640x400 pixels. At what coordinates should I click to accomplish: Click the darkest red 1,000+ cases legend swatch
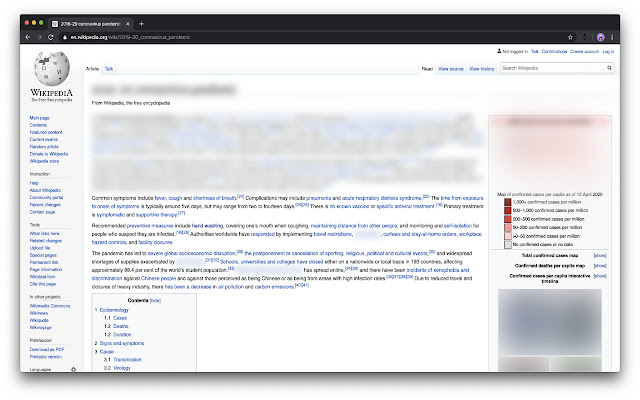pos(507,202)
